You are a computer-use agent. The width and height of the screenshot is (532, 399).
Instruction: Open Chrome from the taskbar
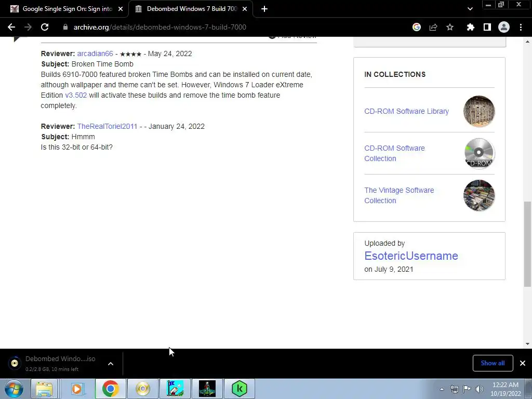pyautogui.click(x=110, y=389)
